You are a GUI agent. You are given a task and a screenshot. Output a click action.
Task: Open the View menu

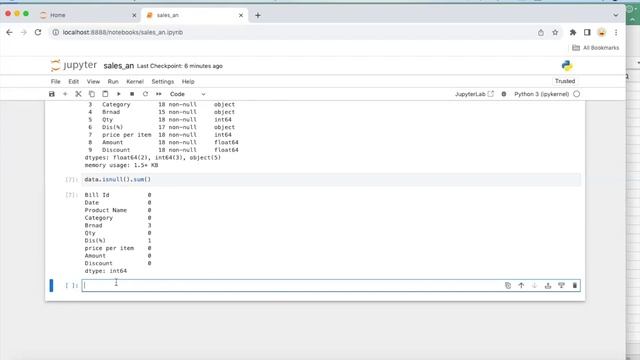(x=93, y=82)
